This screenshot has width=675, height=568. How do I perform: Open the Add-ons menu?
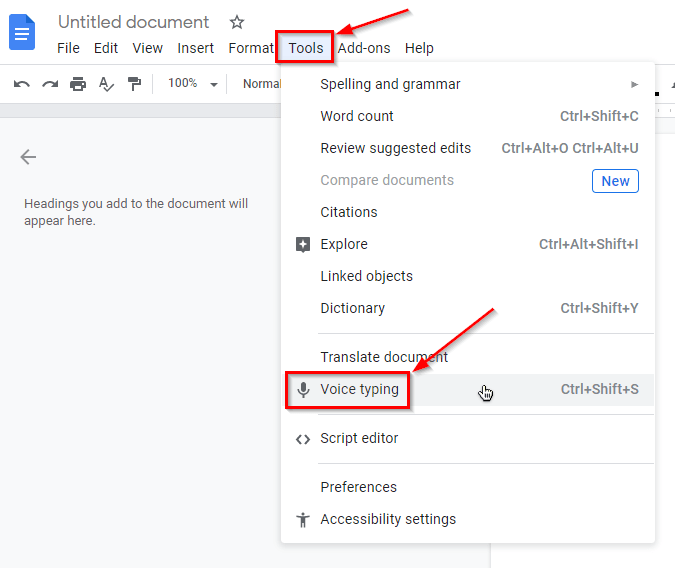[364, 48]
